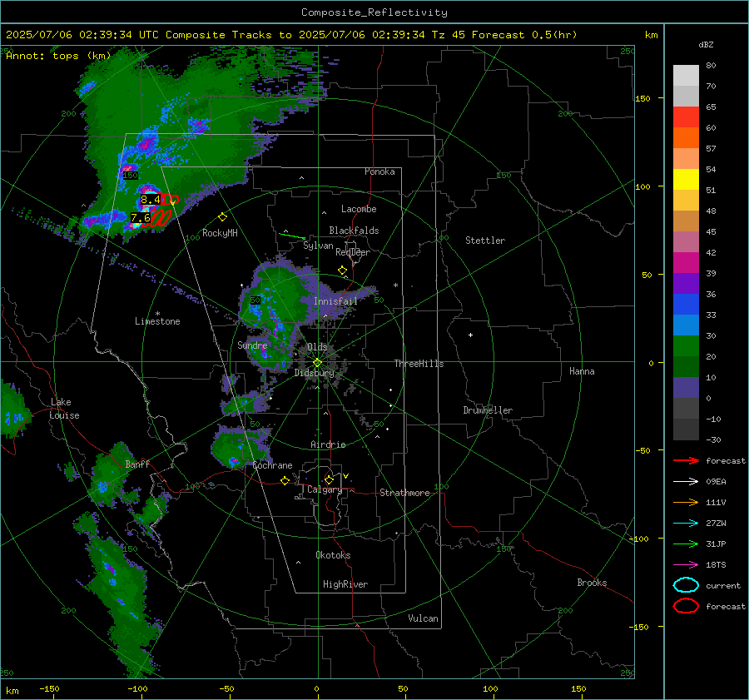Click the storm cell labeled 7.6
The image size is (749, 700).
pos(140,218)
